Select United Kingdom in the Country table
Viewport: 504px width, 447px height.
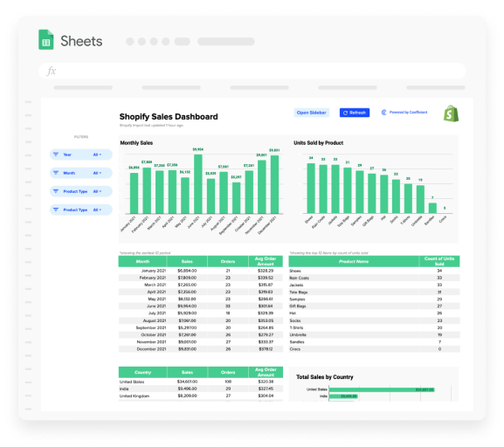click(x=135, y=395)
